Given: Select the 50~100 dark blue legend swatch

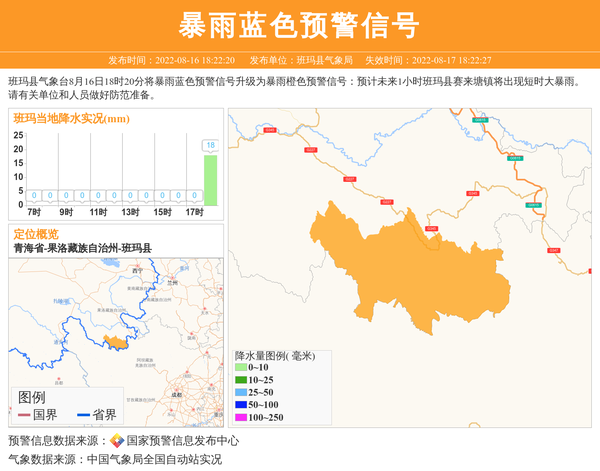Looking at the screenshot, I should (240, 404).
